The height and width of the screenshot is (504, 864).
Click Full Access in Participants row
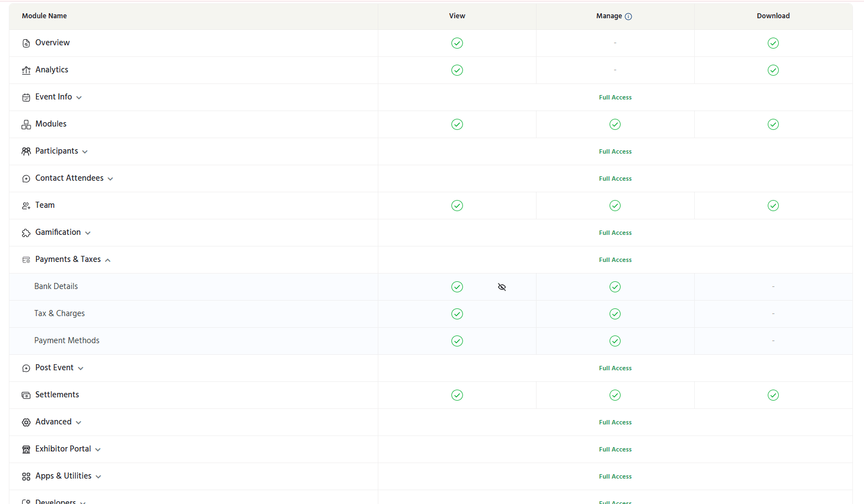615,151
